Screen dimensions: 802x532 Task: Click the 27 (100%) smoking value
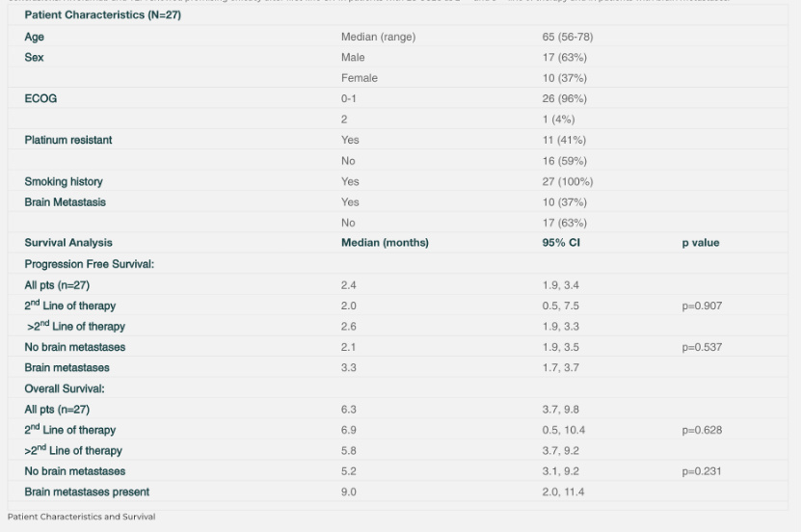pyautogui.click(x=567, y=181)
